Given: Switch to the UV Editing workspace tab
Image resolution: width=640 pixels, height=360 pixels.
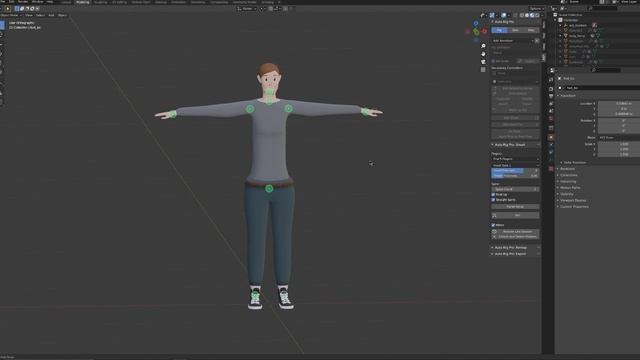Looking at the screenshot, I should coord(120,2).
